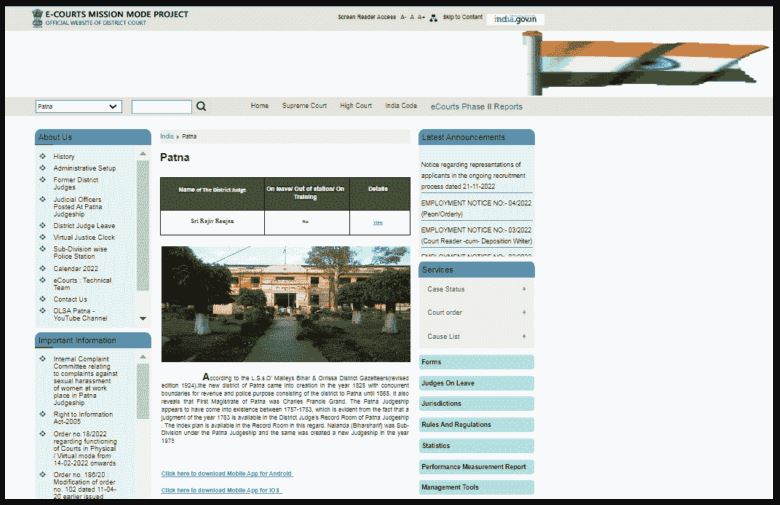Click the search magnifier icon
The width and height of the screenshot is (780, 505).
[x=201, y=106]
